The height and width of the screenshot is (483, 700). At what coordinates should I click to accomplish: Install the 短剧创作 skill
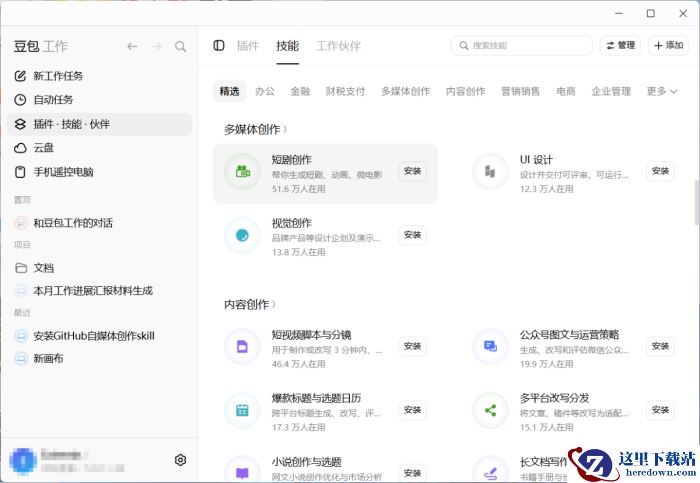pyautogui.click(x=412, y=171)
